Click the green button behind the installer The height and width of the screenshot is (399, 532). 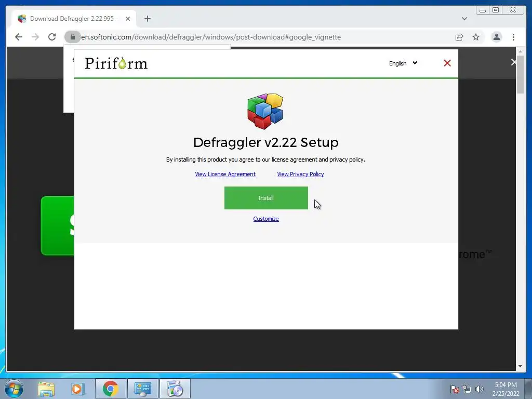click(57, 225)
